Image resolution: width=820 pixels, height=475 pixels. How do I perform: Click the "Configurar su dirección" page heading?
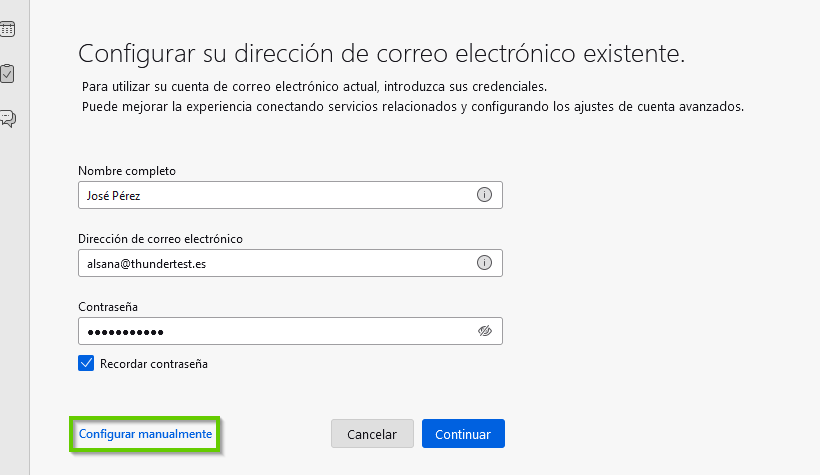(x=381, y=53)
